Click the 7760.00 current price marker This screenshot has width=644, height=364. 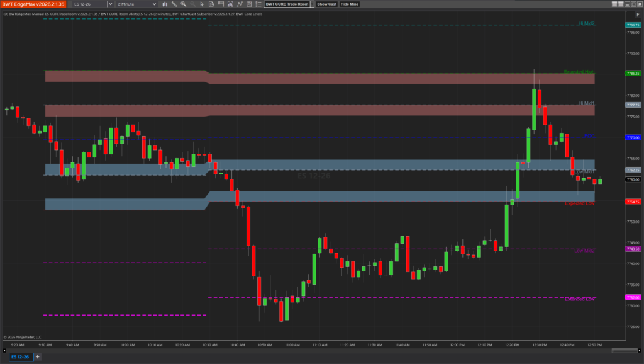click(633, 179)
